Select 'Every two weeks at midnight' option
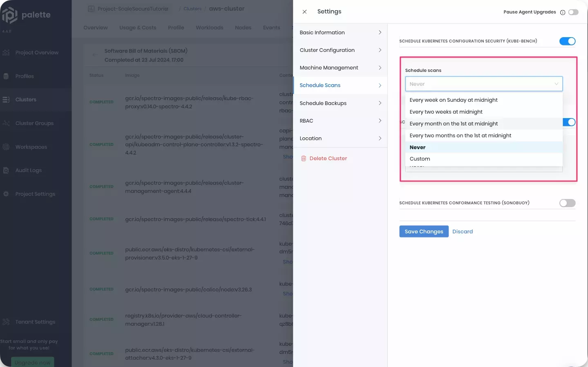This screenshot has width=588, height=367. tap(446, 112)
